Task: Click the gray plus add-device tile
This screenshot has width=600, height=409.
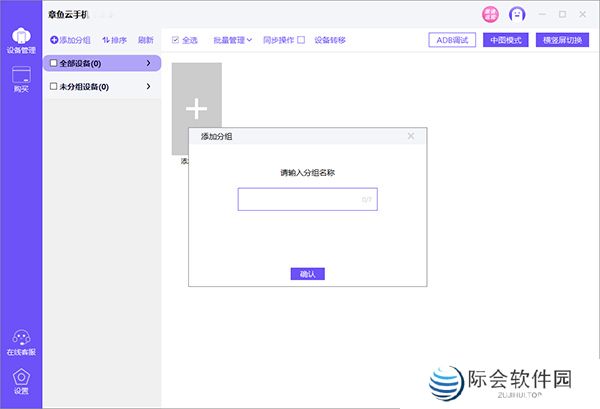Action: coord(197,109)
